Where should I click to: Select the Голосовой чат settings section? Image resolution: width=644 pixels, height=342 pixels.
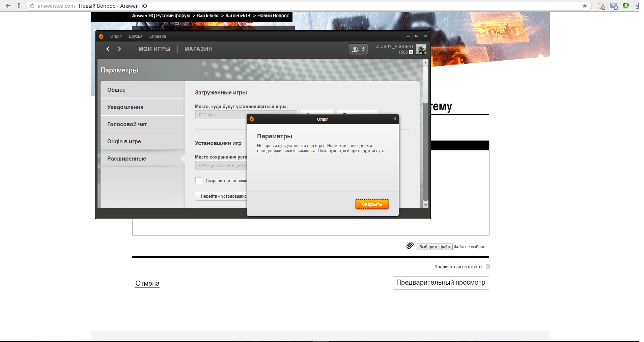tap(142, 124)
